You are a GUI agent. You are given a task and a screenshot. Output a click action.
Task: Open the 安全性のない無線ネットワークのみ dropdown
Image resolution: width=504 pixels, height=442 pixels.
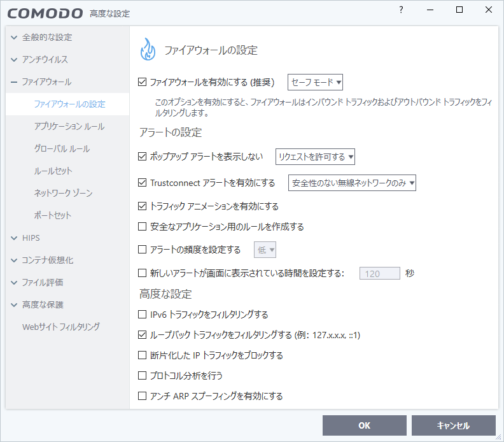point(352,183)
